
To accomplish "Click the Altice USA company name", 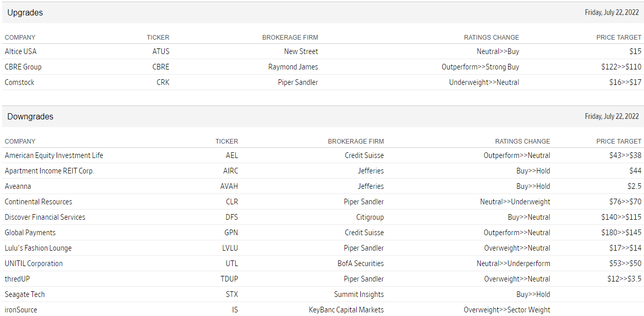I will click(x=21, y=51).
